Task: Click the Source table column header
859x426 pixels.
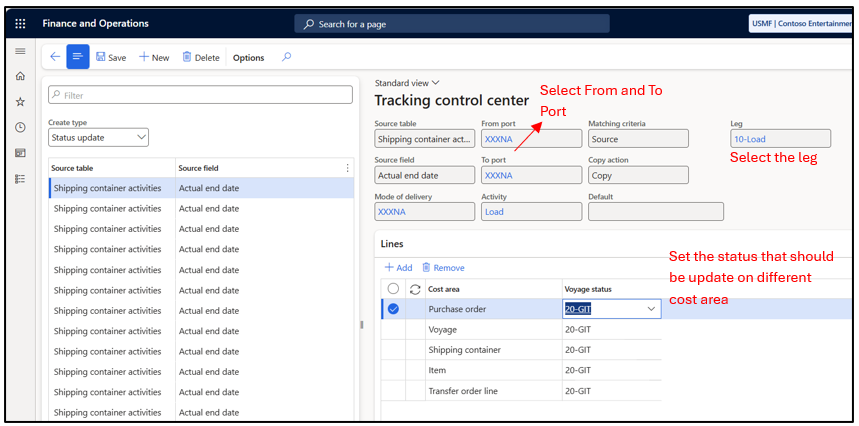Action: click(112, 168)
